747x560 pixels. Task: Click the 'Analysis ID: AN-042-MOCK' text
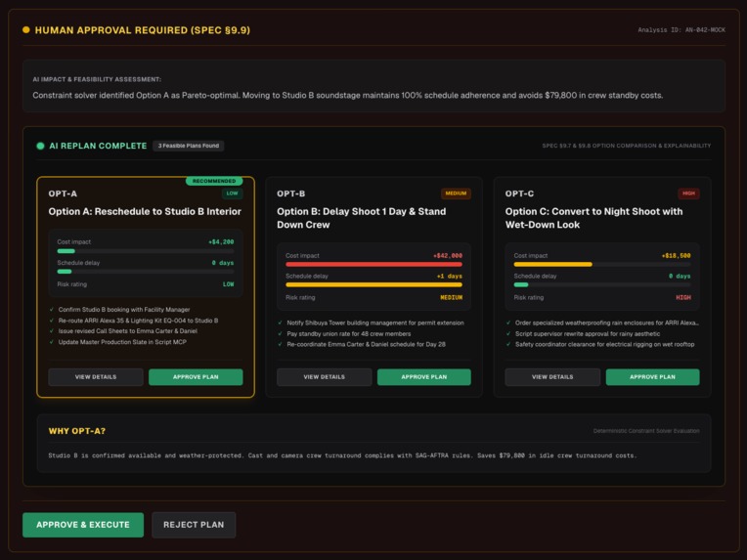click(x=681, y=30)
